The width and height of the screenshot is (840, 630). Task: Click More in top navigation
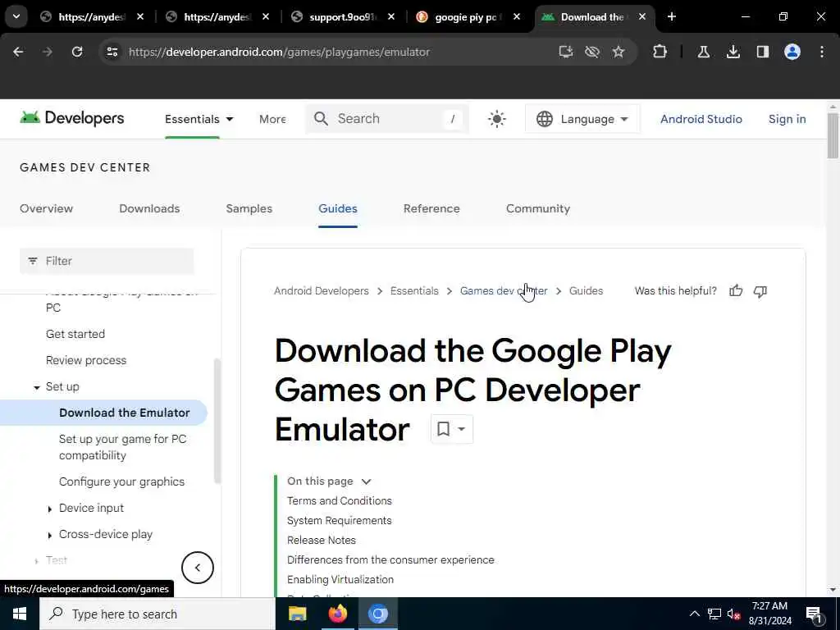(272, 119)
